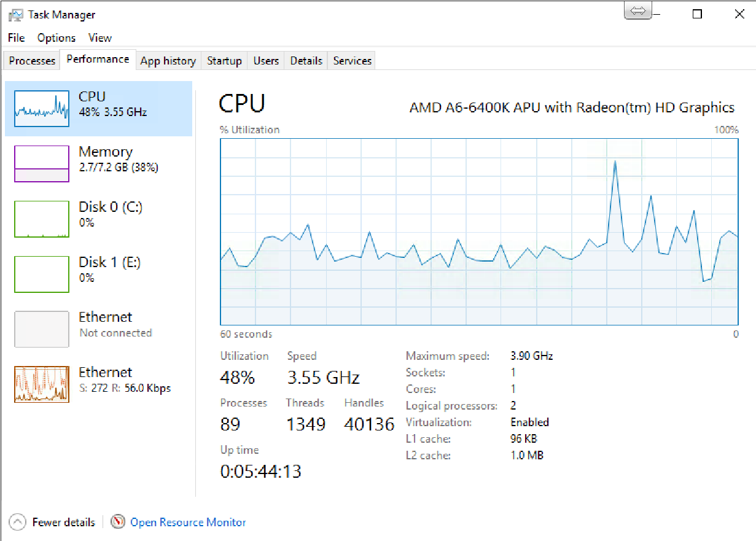Click the double-arrow resize icon in title bar
Screen dimensions: 756x541
(638, 10)
